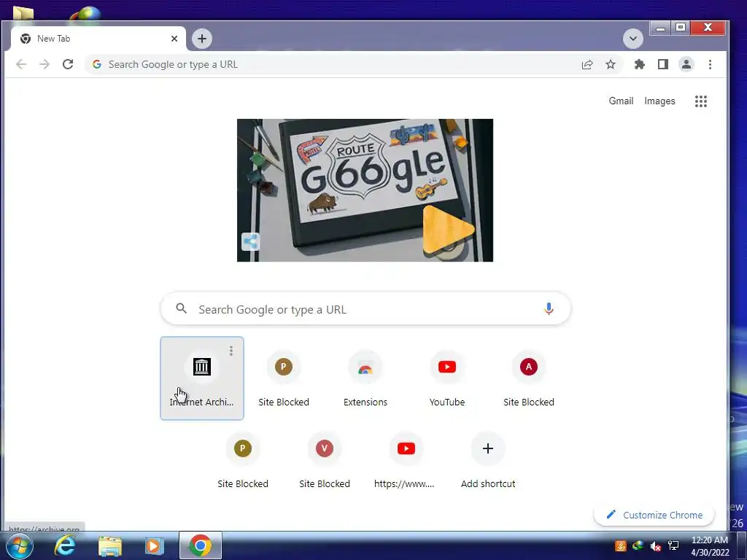The width and height of the screenshot is (747, 560).
Task: Open Chrome three-dot menu
Action: [710, 64]
